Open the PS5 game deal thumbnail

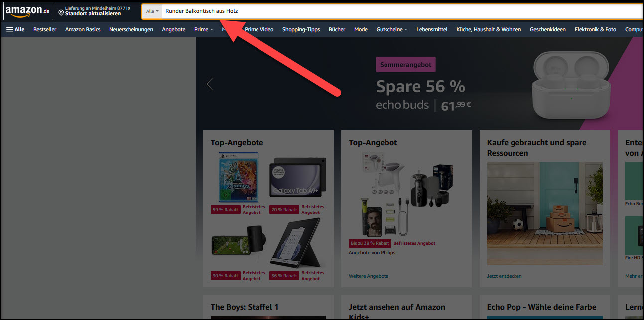coord(239,177)
